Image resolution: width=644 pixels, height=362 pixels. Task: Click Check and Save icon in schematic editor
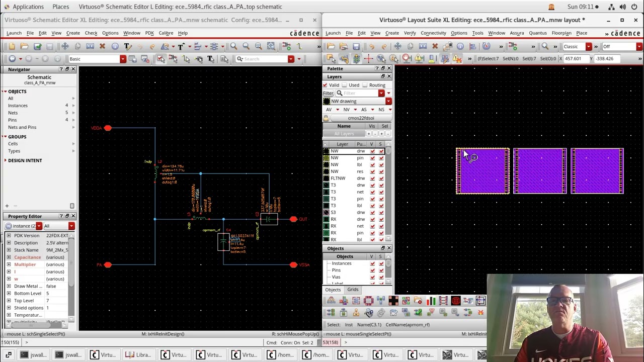click(37, 46)
